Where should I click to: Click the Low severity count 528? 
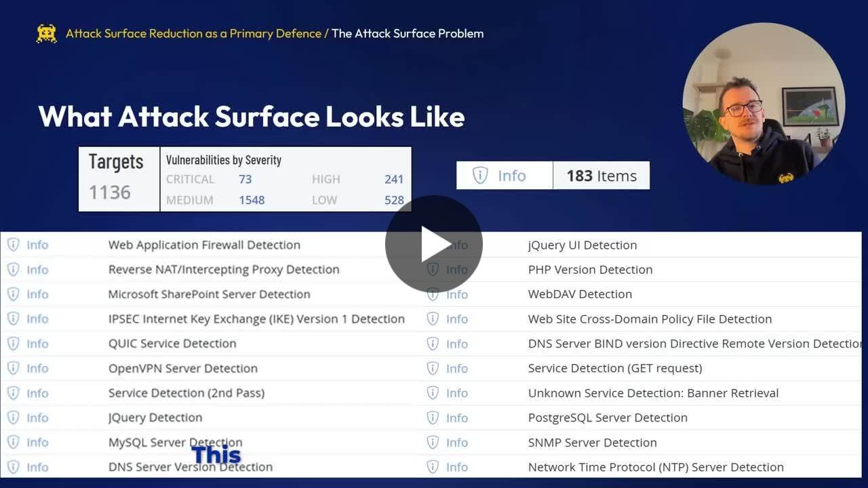tap(393, 200)
